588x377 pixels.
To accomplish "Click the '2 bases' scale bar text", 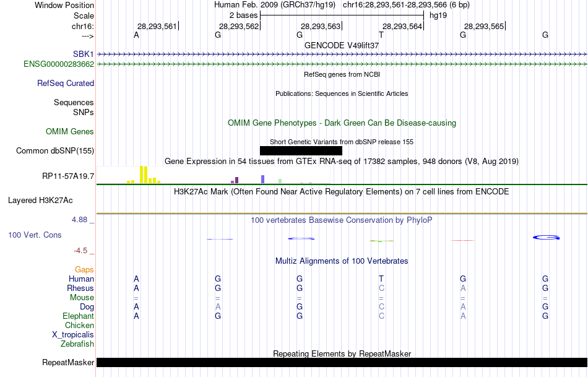I will click(x=244, y=15).
